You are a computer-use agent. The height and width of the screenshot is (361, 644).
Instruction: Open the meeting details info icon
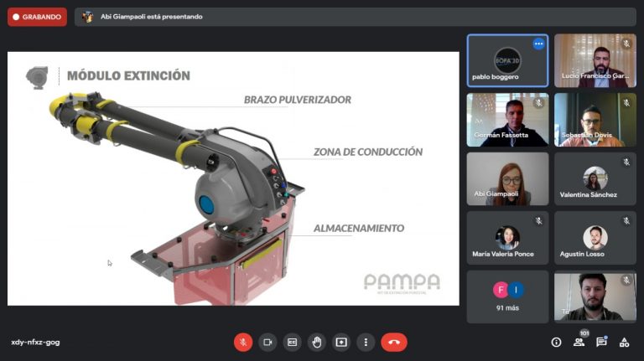click(556, 342)
